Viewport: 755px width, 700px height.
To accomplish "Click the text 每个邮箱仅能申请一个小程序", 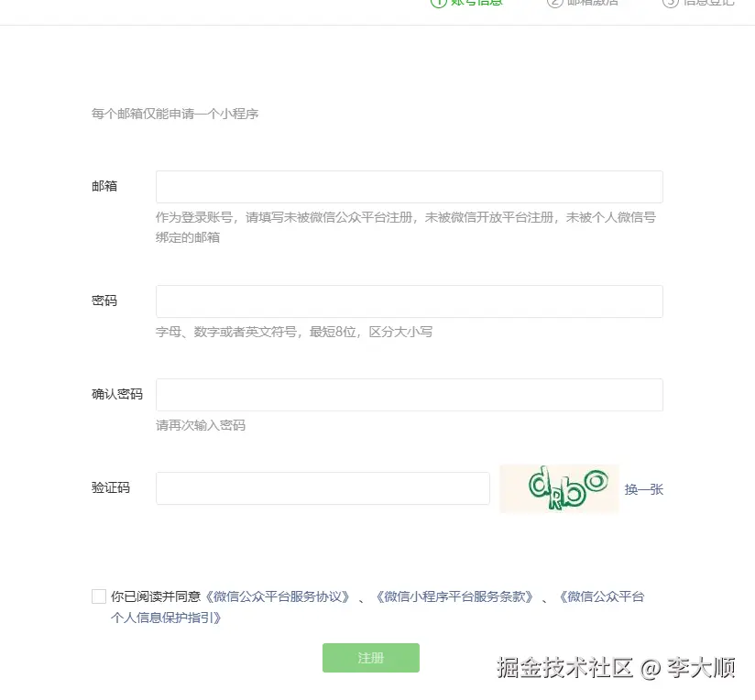I will pos(175,115).
